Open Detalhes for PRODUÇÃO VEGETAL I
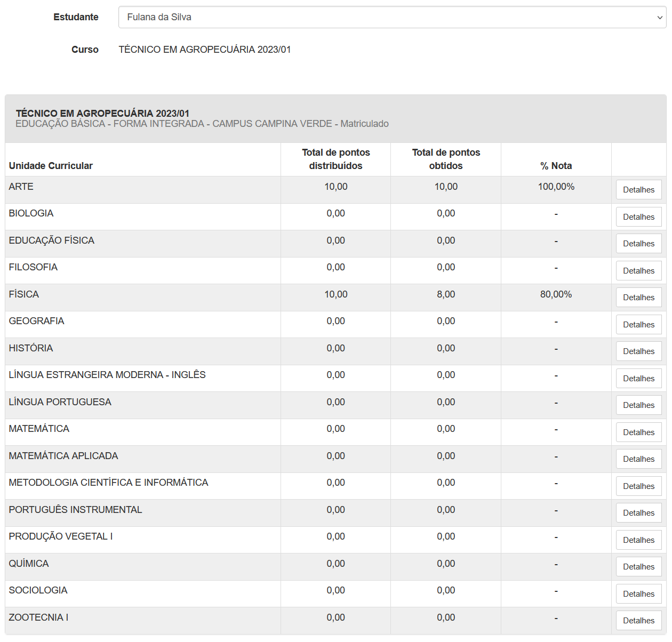 [x=638, y=540]
